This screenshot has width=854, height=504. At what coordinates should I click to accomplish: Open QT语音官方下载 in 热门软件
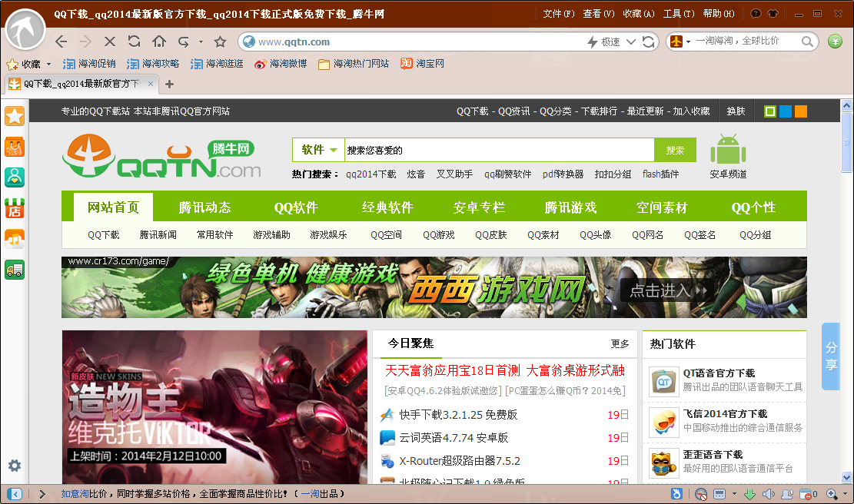click(x=719, y=373)
